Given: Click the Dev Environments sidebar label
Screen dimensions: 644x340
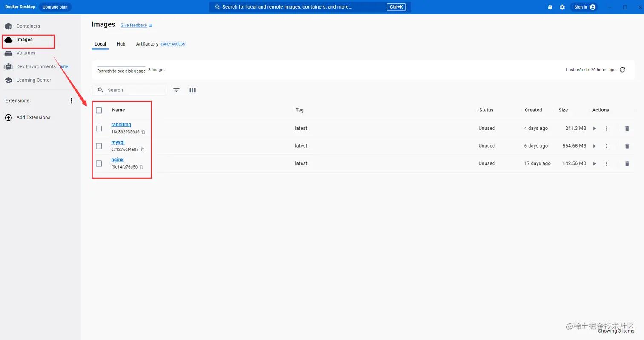Looking at the screenshot, I should 36,66.
